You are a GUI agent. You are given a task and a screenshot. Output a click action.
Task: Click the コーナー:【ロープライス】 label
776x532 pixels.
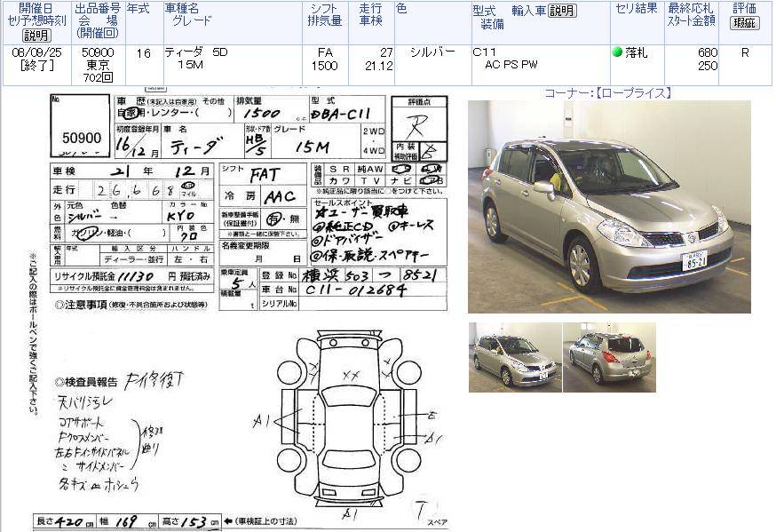click(x=607, y=93)
